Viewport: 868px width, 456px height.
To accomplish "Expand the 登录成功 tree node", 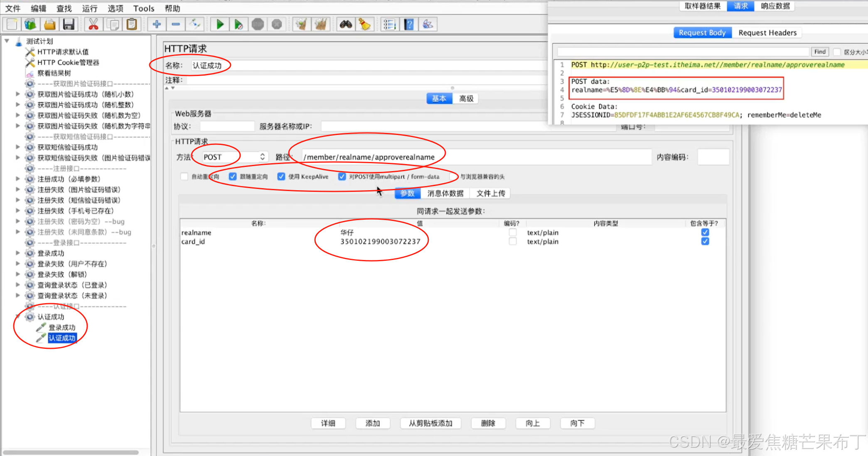I will (18, 253).
